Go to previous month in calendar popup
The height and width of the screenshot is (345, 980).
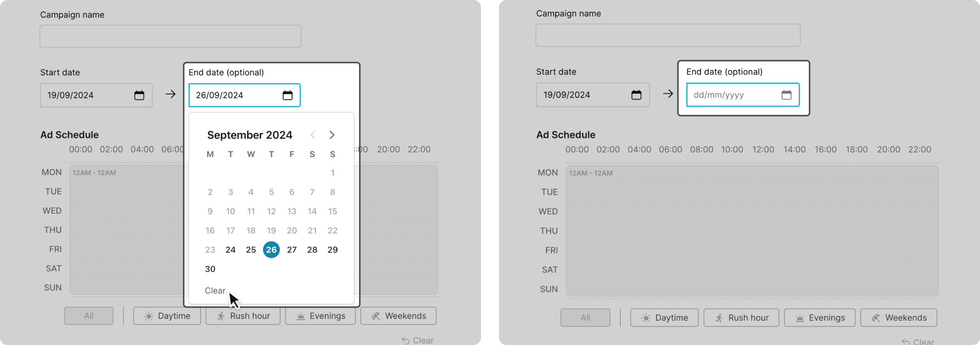313,135
